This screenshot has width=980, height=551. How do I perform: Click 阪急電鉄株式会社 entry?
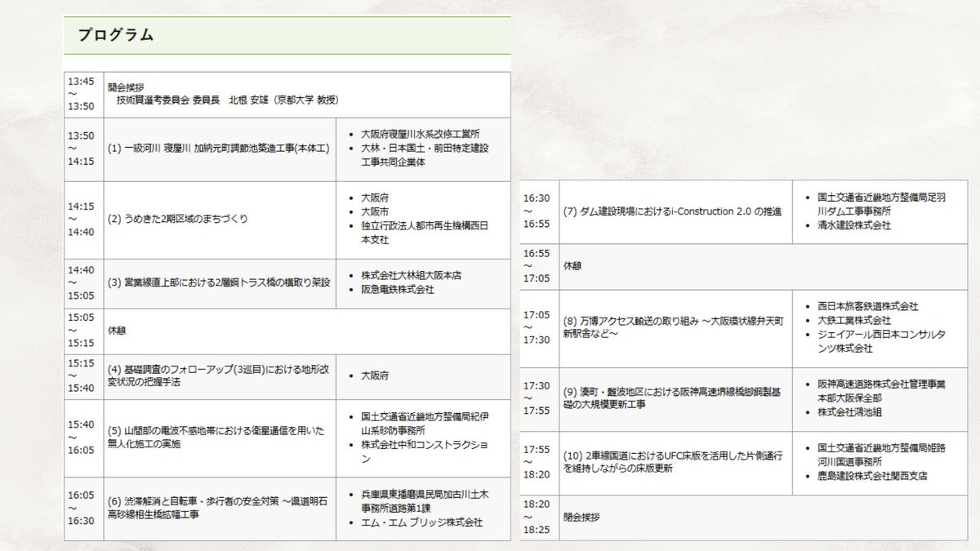tap(397, 289)
